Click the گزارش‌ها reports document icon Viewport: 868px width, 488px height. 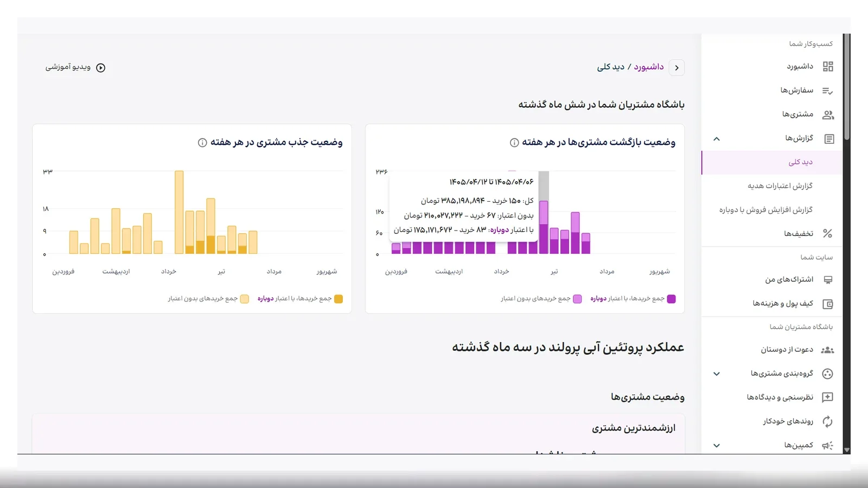829,139
